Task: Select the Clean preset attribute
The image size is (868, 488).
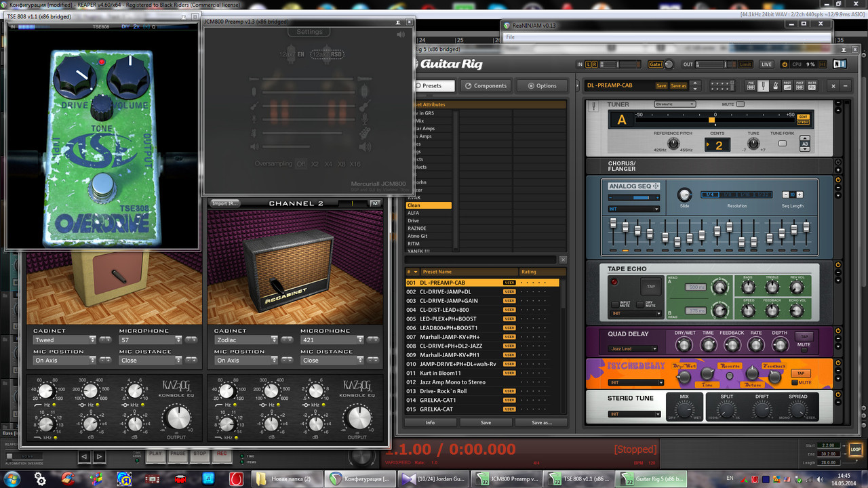Action: [429, 205]
